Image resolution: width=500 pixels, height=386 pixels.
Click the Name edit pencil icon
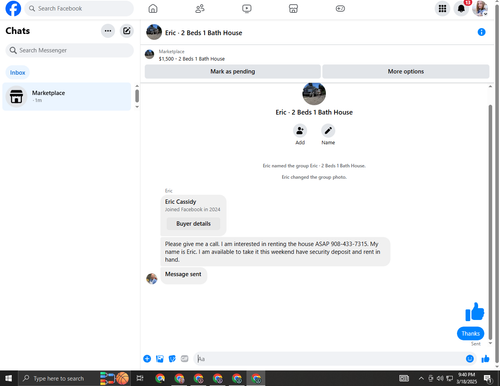click(x=328, y=131)
